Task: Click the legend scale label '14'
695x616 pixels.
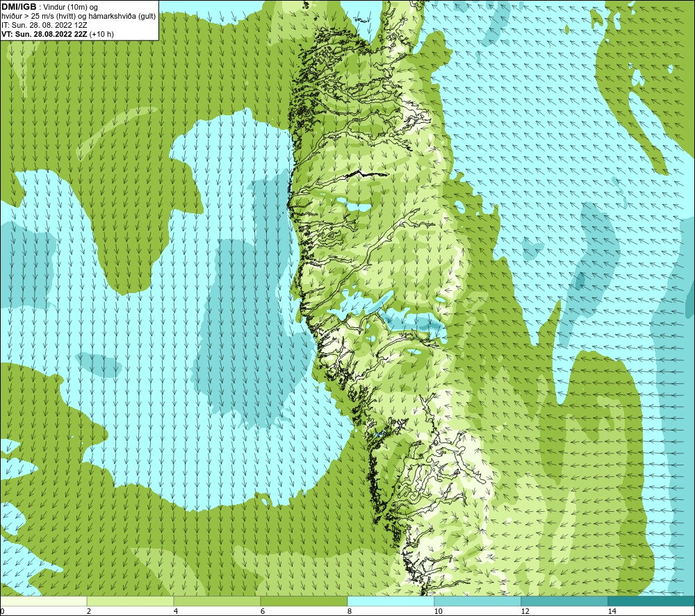Action: point(612,611)
